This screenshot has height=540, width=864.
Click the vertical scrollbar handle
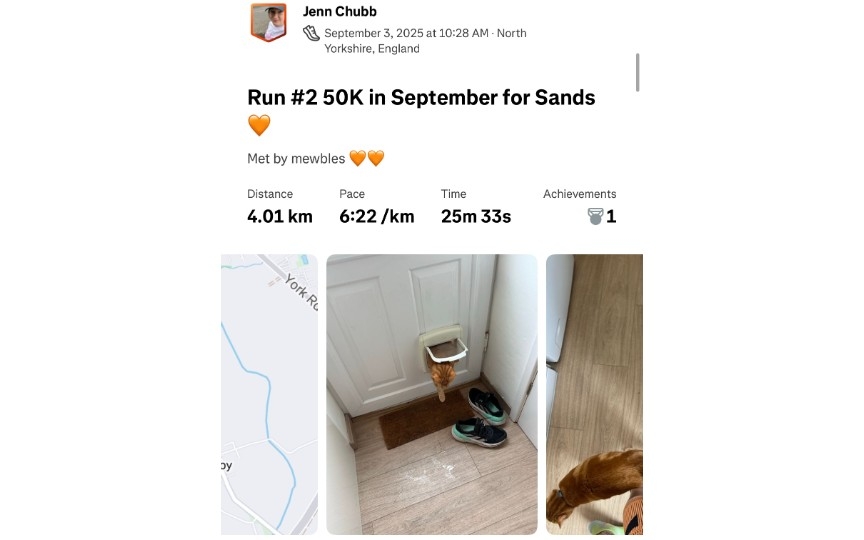point(637,72)
